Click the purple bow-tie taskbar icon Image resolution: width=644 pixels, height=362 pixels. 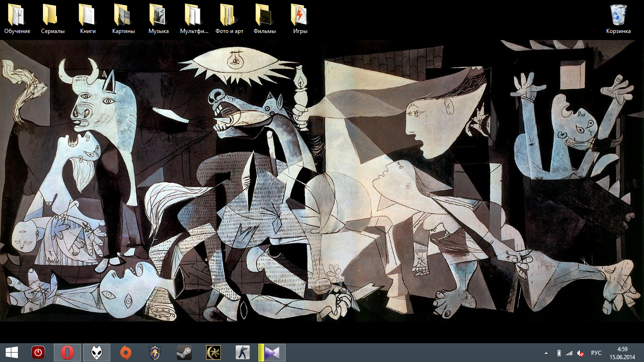tap(272, 353)
